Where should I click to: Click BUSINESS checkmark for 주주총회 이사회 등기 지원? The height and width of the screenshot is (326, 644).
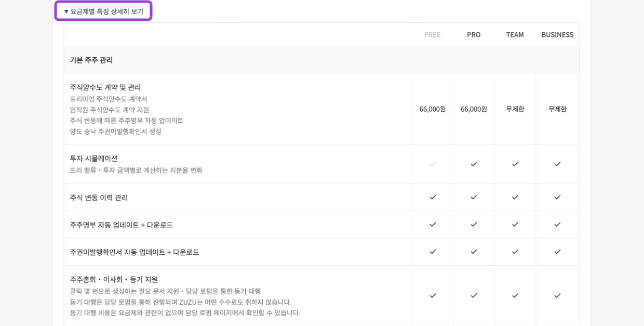point(557,295)
